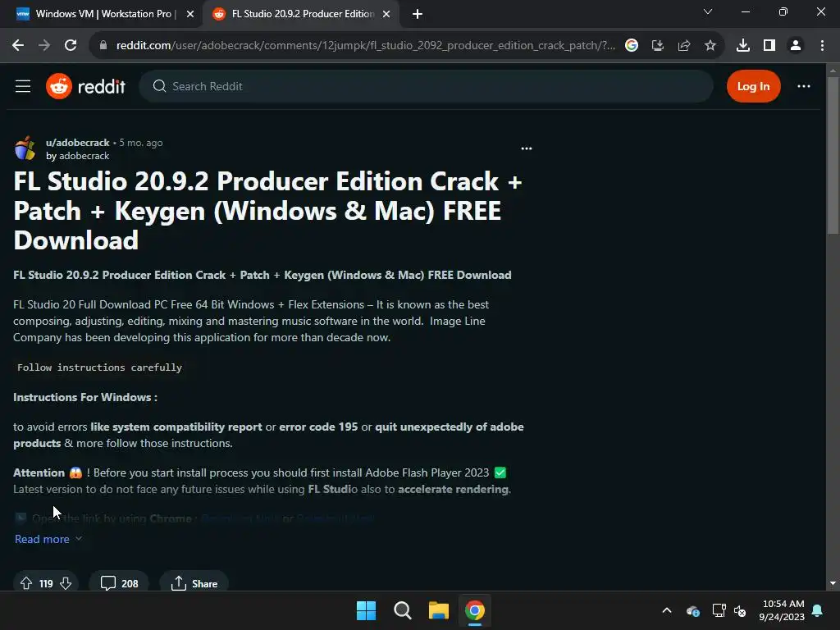This screenshot has height=630, width=840.
Task: Open the 208 comments
Action: (x=119, y=583)
